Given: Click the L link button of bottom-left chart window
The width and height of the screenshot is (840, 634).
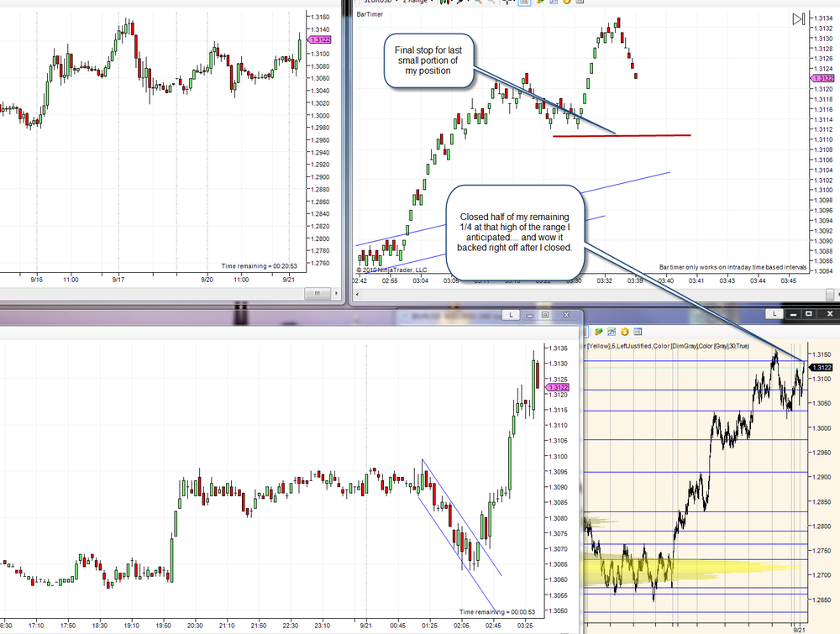Looking at the screenshot, I should [511, 315].
